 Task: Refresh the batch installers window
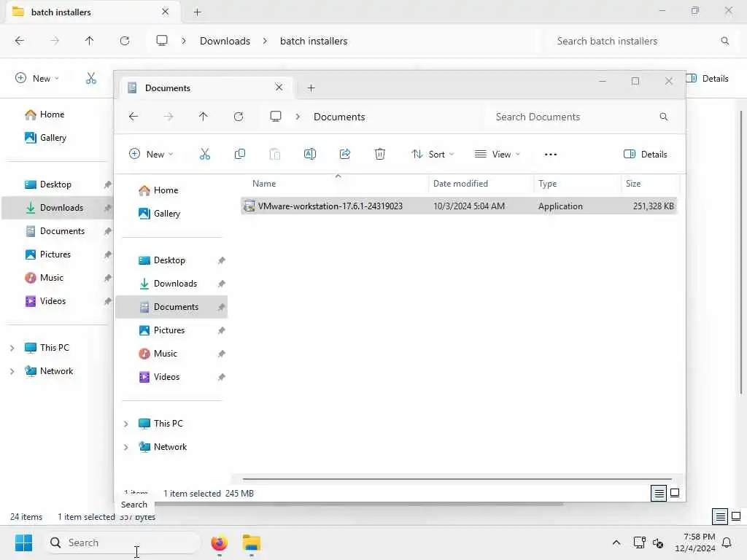pyautogui.click(x=124, y=41)
